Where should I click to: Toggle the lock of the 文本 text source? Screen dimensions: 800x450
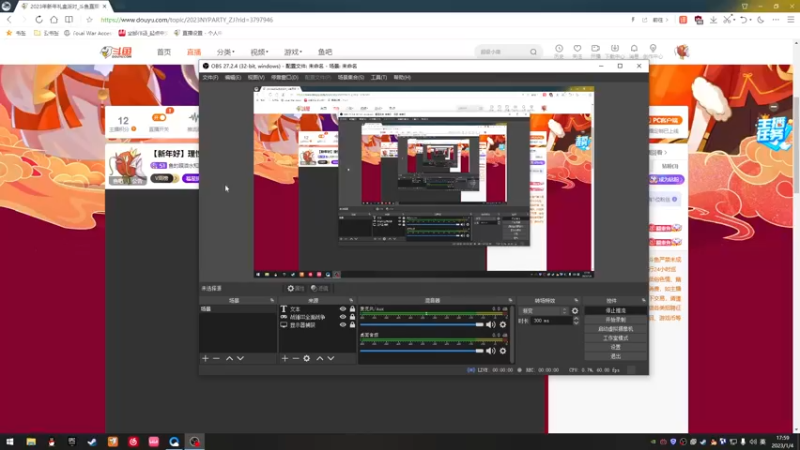tap(352, 309)
